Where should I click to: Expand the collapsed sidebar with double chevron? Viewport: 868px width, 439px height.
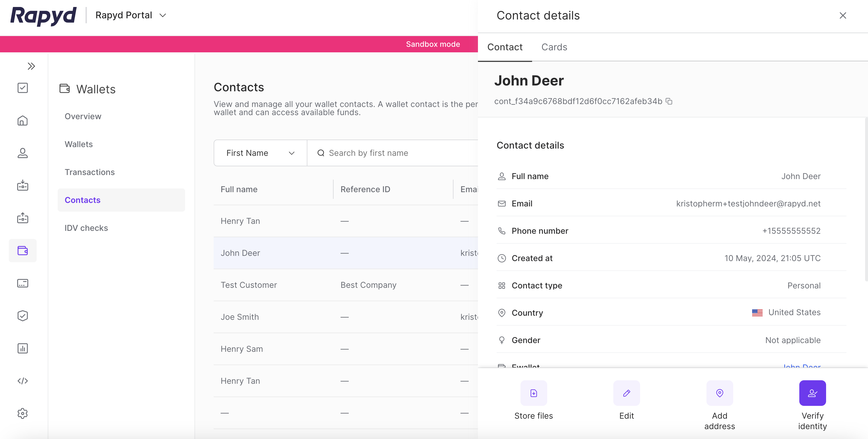click(31, 66)
